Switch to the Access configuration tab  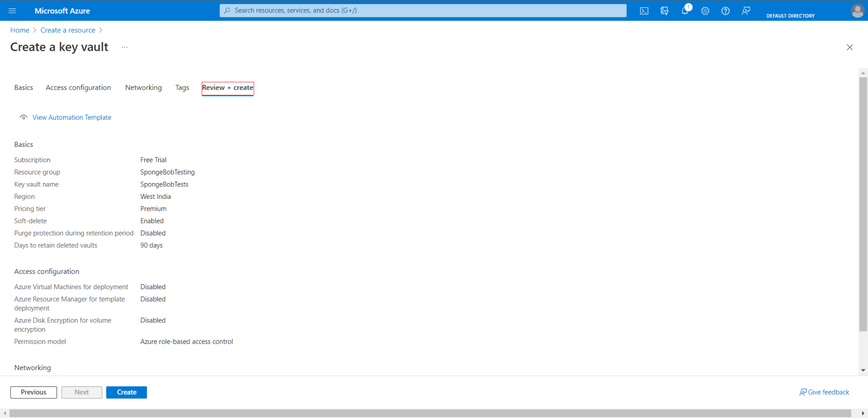tap(79, 88)
